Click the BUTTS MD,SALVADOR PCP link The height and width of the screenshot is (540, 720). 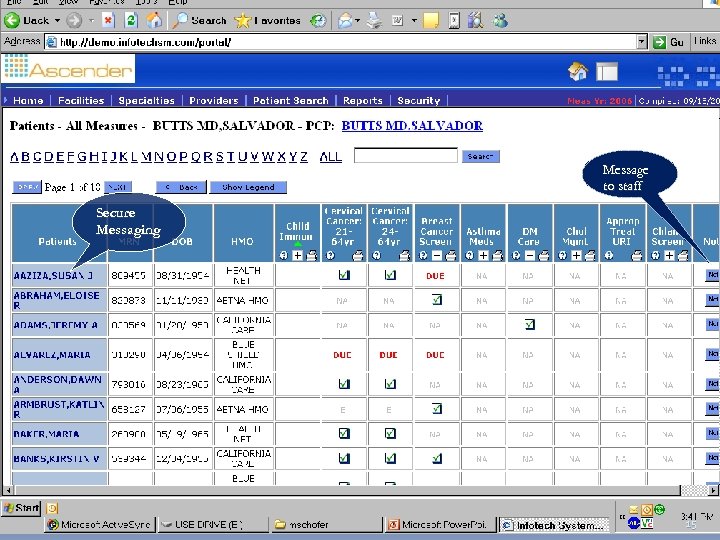pyautogui.click(x=412, y=126)
